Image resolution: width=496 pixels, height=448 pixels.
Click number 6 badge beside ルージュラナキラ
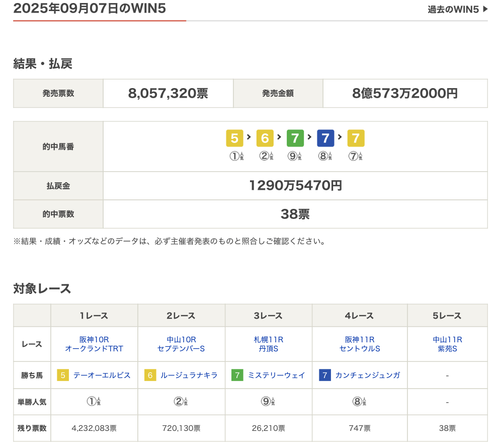[150, 375]
